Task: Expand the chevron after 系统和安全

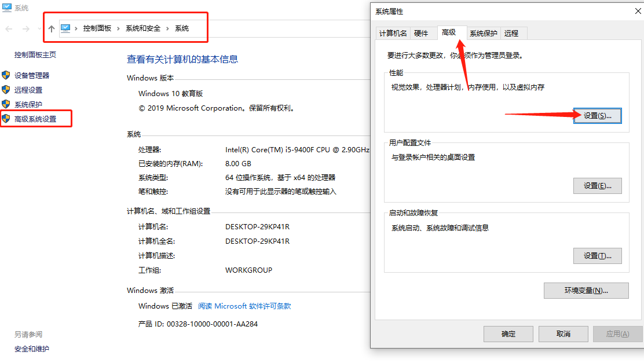Action: (167, 27)
